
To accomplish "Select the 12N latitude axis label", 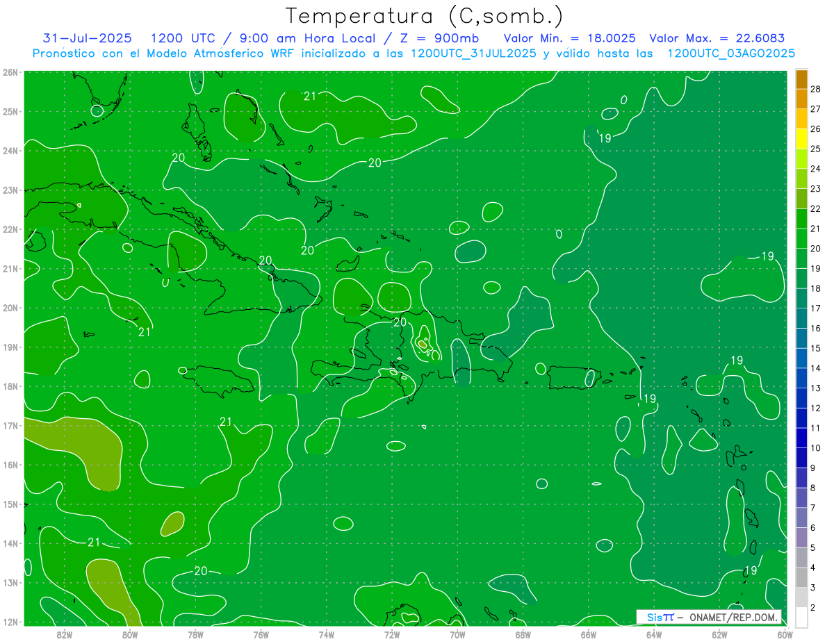I will [x=10, y=622].
